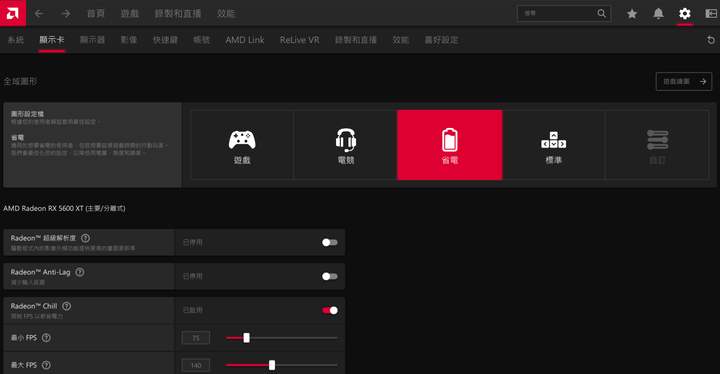This screenshot has height=374, width=720.
Task: Switch to the 快速鍵 tab
Action: coord(165,40)
